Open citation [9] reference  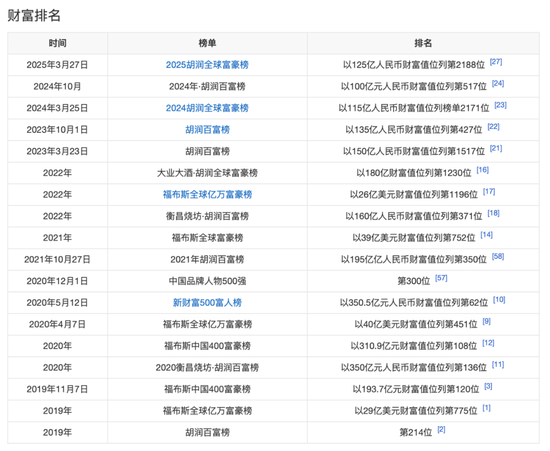coord(486,321)
